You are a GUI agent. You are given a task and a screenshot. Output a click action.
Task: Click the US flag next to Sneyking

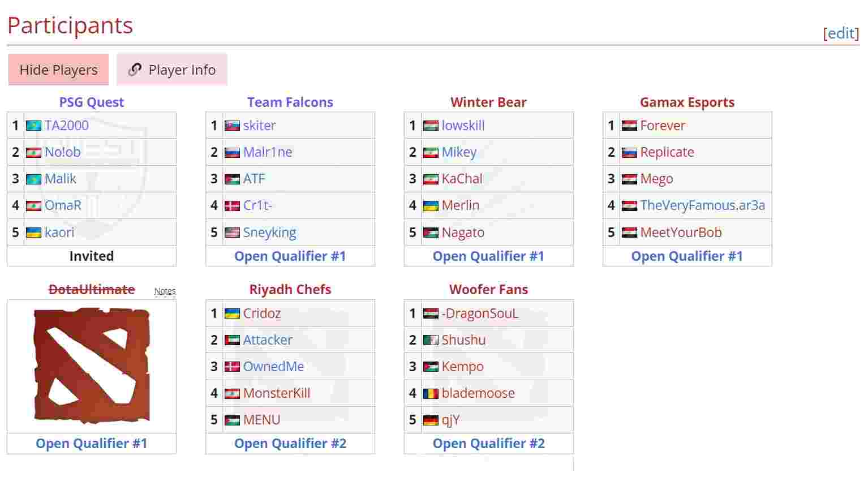coord(232,233)
